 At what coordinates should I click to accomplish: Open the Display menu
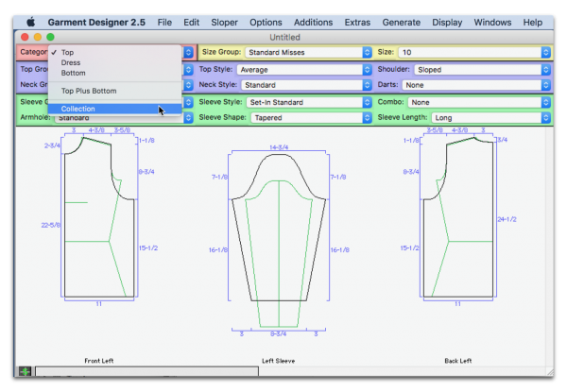[x=447, y=23]
